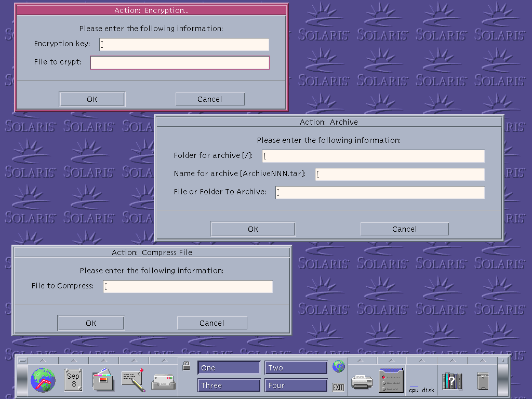Click OK in Compress File dialog
The height and width of the screenshot is (399, 532).
pyautogui.click(x=91, y=323)
